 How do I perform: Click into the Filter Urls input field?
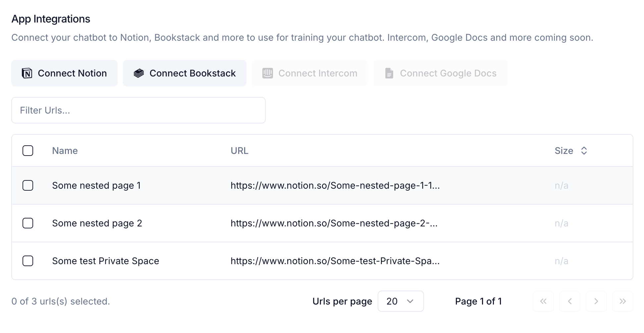(x=138, y=110)
